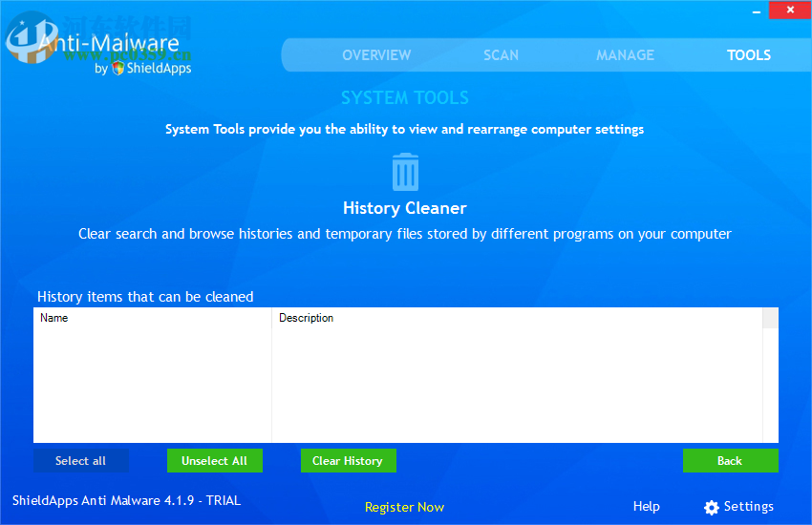Screen dimensions: 812x525
Task: Go back with the Back button
Action: (730, 460)
